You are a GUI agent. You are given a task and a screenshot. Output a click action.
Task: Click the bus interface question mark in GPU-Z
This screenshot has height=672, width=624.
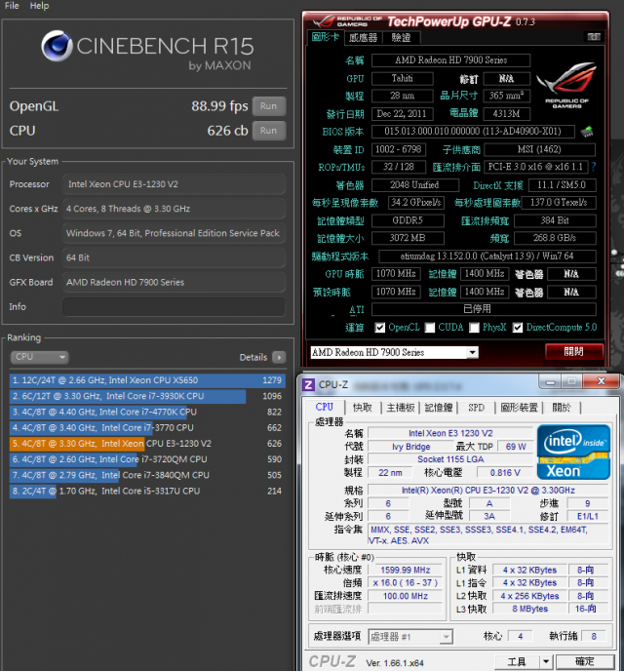pos(594,166)
